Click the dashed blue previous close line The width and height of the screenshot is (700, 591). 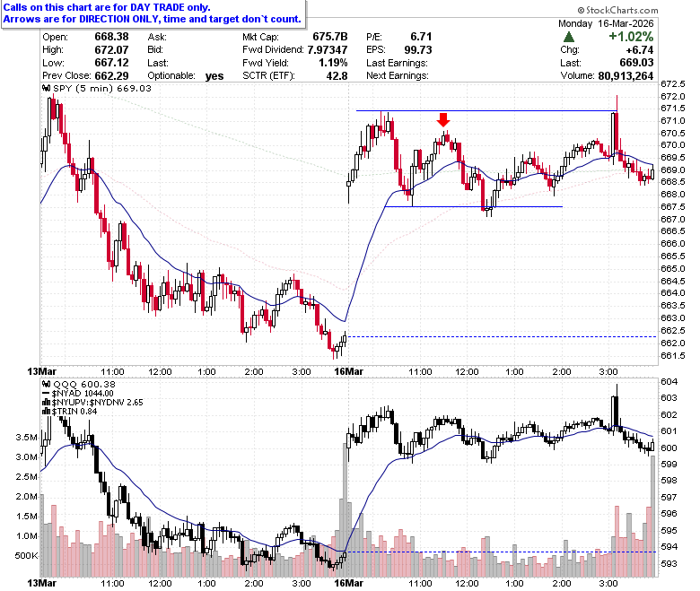click(502, 337)
